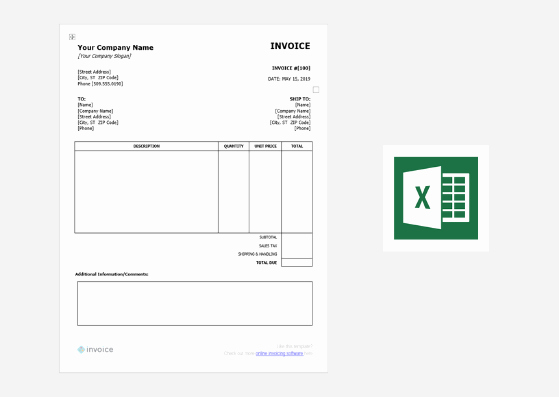Open the invoice template preview thumbnail
The image size is (559, 397).
pyautogui.click(x=194, y=198)
